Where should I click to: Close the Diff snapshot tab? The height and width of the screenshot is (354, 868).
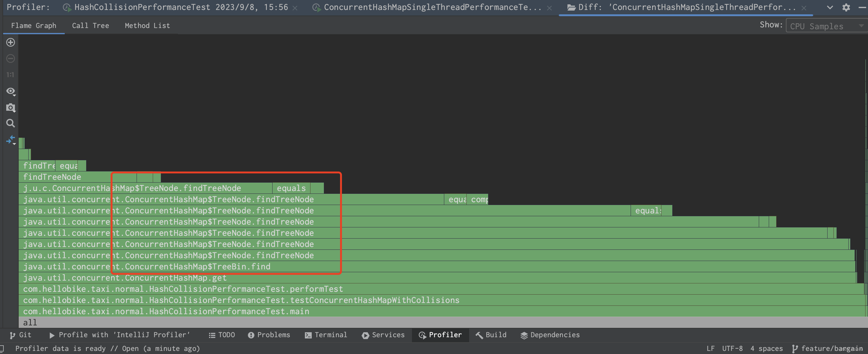804,8
